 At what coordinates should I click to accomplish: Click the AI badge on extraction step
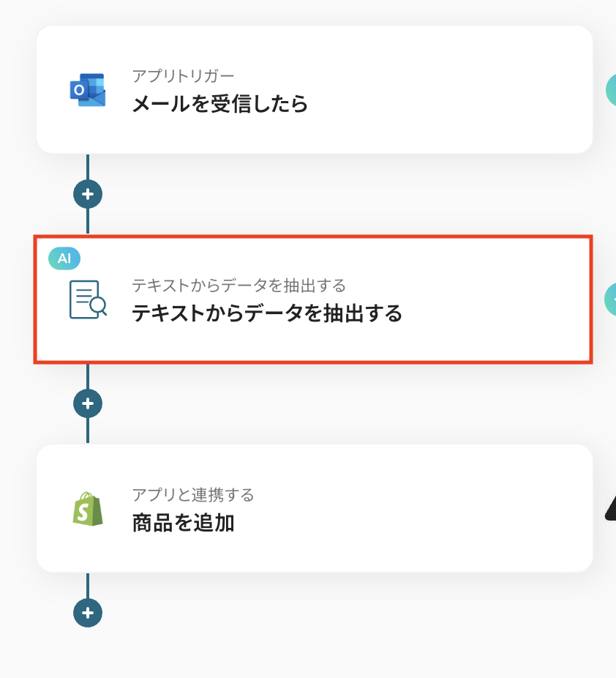(64, 258)
